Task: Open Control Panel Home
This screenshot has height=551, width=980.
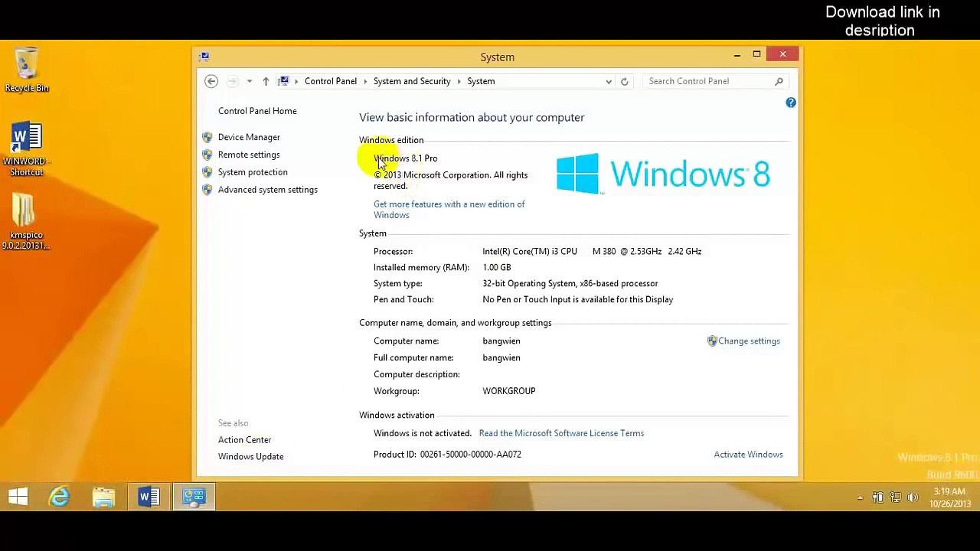Action: (x=257, y=111)
